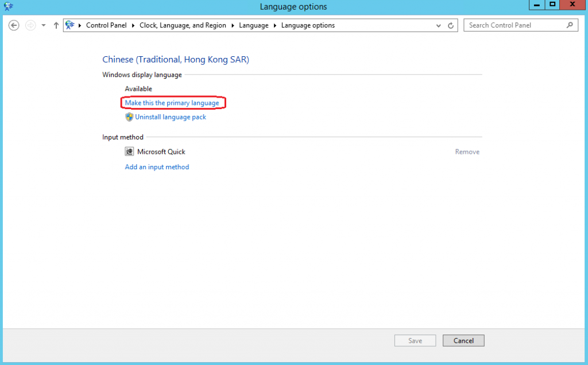
Task: Click the Input method section label
Action: (x=123, y=137)
